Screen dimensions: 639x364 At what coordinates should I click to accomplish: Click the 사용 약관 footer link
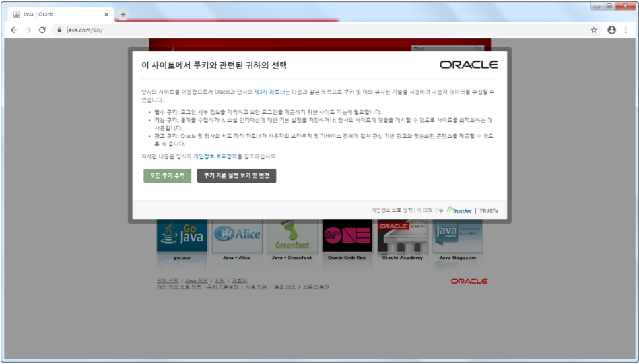point(256,287)
